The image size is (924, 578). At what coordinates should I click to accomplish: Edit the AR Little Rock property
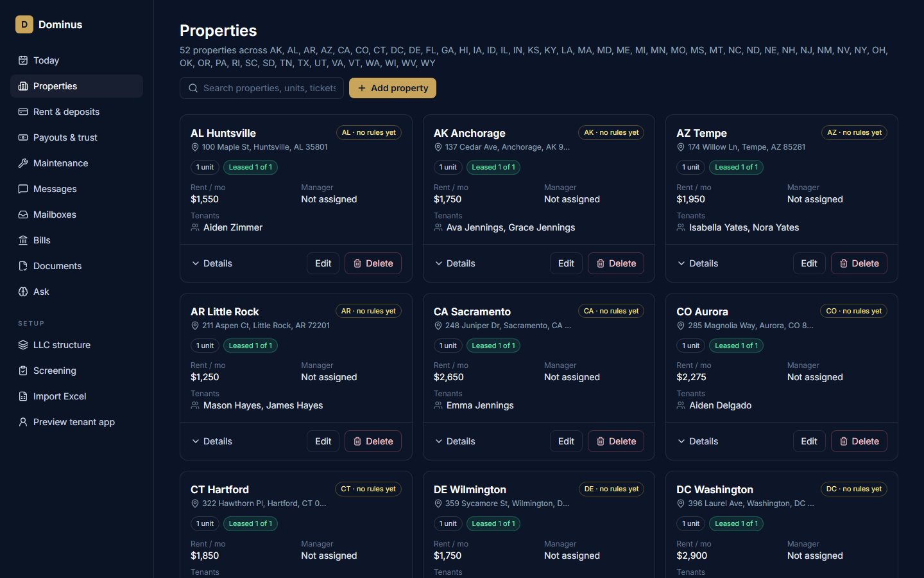pos(323,441)
